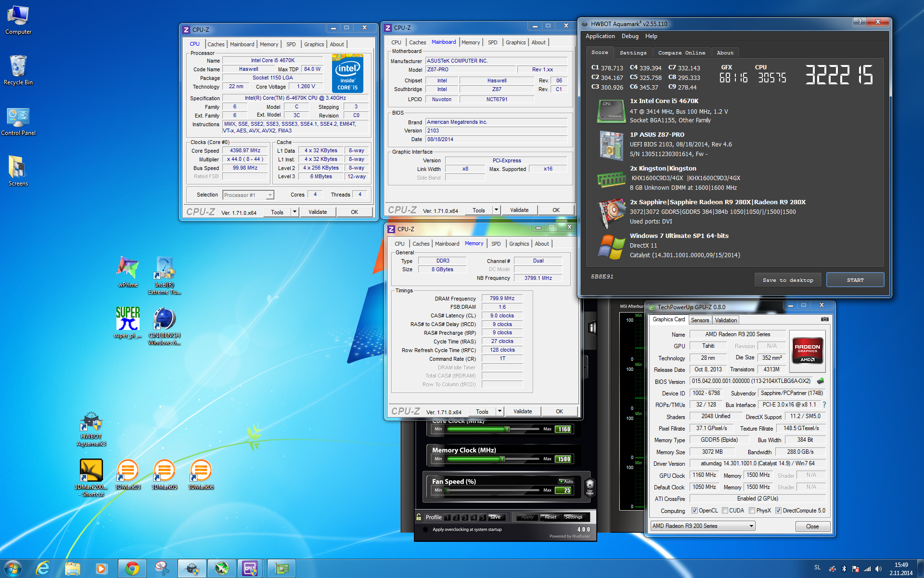Open Chrome from taskbar
The height and width of the screenshot is (578, 924).
(x=132, y=569)
